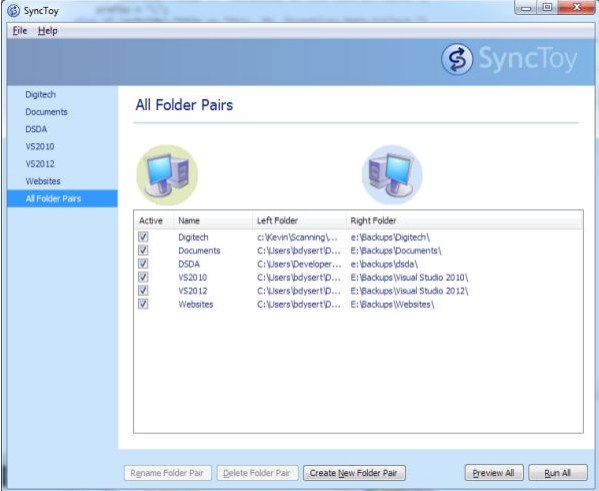Select VS2012 in the sidebar list
This screenshot has width=599, height=491.
click(40, 164)
